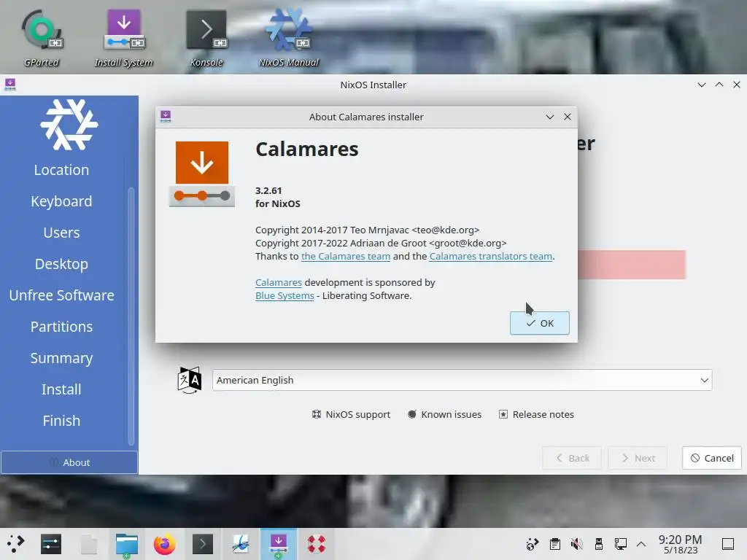The image size is (747, 560).
Task: Open the clipboard tray icon
Action: click(554, 544)
